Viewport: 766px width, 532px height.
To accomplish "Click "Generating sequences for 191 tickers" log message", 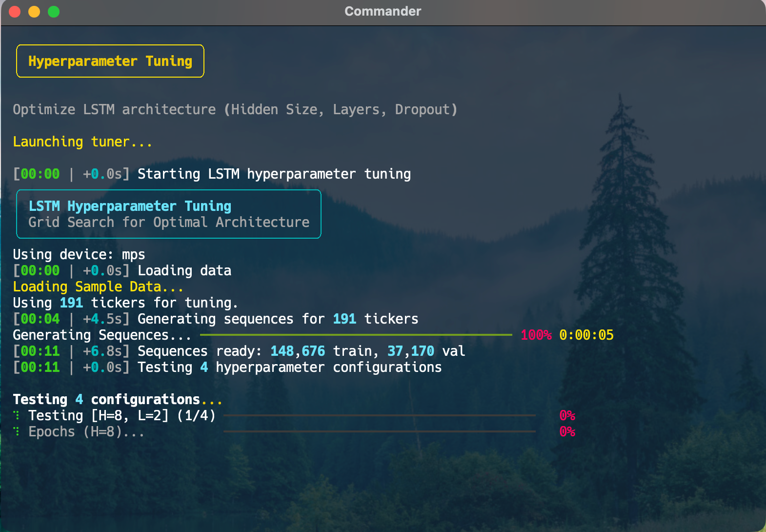I will (278, 319).
